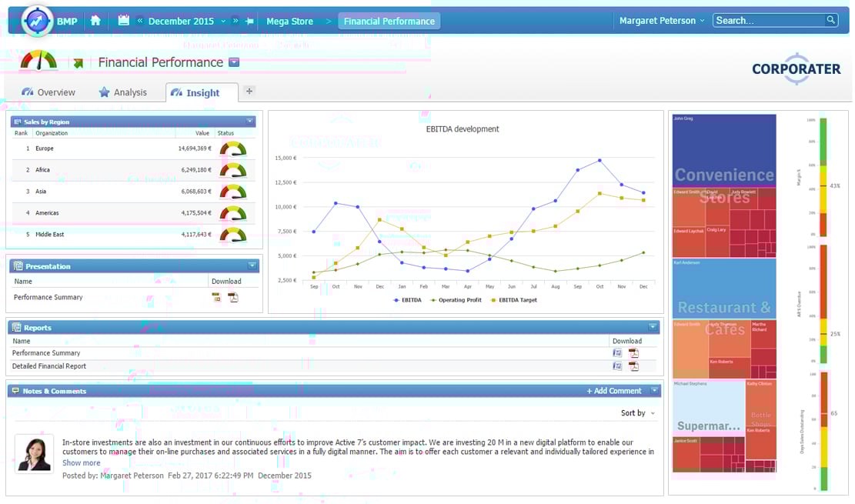The width and height of the screenshot is (855, 504).
Task: Click the Notes & Comments panel header icon
Action: click(15, 391)
